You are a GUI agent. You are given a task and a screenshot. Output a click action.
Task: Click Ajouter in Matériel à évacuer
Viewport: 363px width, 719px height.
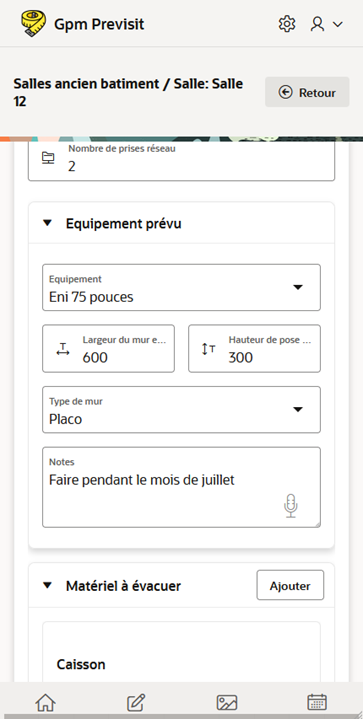[x=290, y=585]
